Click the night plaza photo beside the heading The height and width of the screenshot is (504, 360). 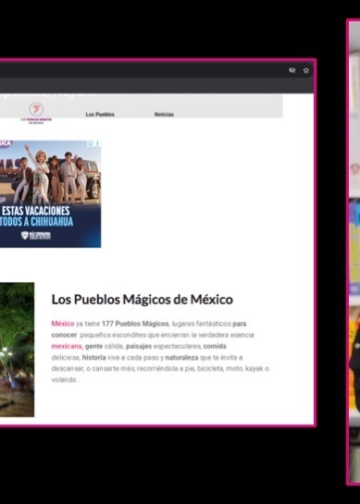pyautogui.click(x=17, y=350)
